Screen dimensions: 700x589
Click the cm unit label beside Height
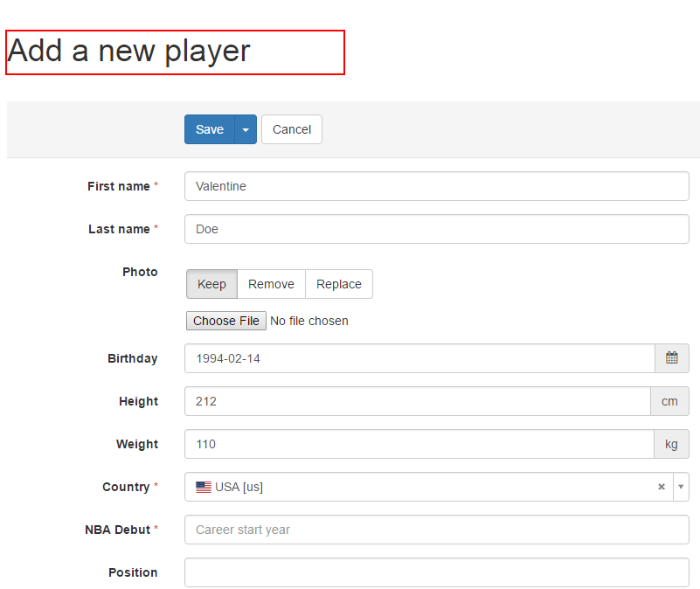pyautogui.click(x=670, y=401)
